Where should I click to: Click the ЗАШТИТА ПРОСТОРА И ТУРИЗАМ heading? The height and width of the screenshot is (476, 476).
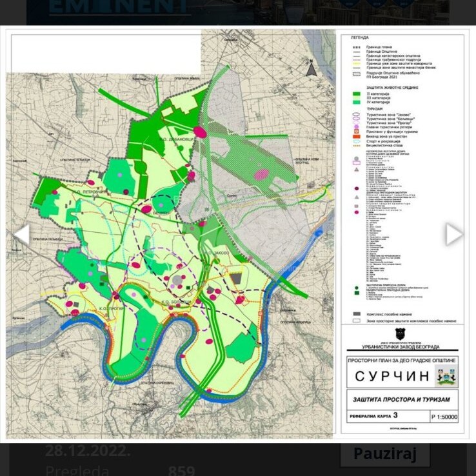[401, 399]
